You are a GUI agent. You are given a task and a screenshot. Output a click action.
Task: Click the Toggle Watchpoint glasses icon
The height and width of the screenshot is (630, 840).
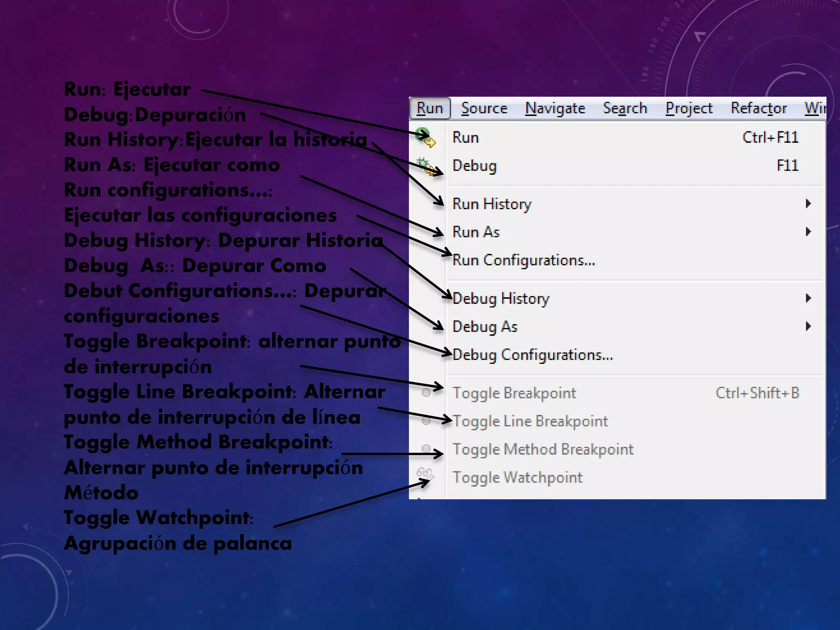pyautogui.click(x=425, y=474)
